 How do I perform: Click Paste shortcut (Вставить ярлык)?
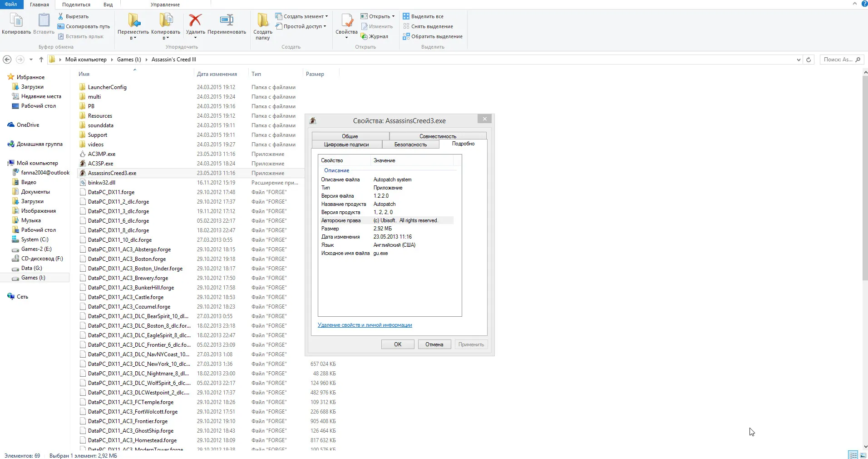[x=81, y=36]
